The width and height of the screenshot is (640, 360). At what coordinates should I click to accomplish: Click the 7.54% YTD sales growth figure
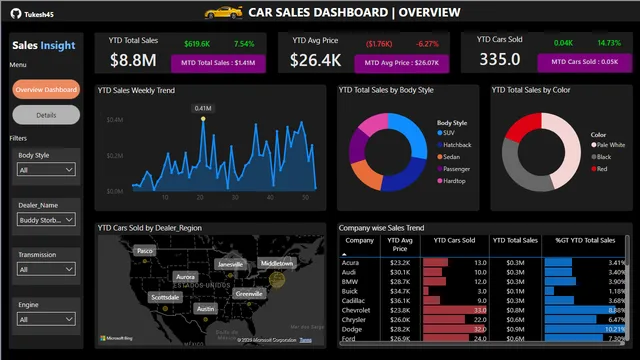coord(244,44)
